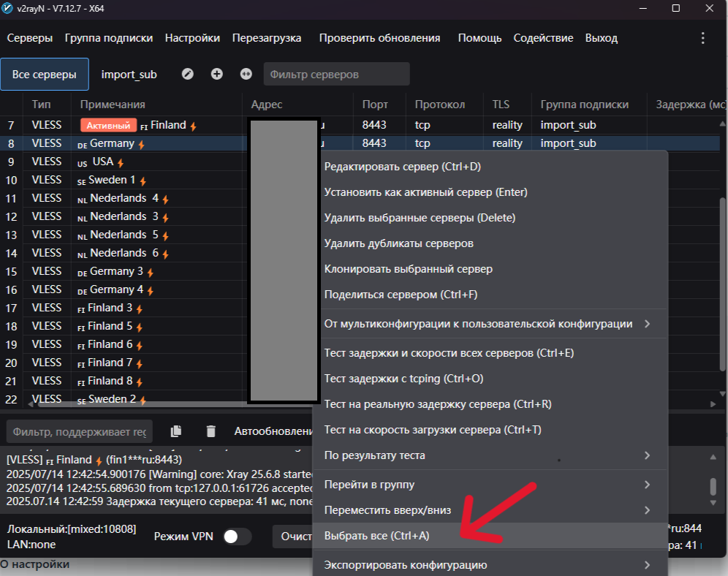
Task: Open the three-dot overflow menu
Action: (703, 37)
